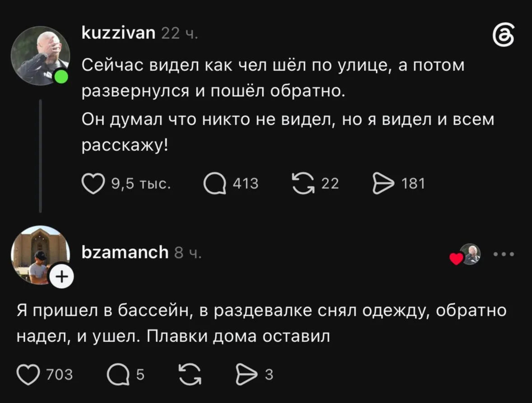
Task: Open the kuzzivan username link
Action: (x=118, y=33)
